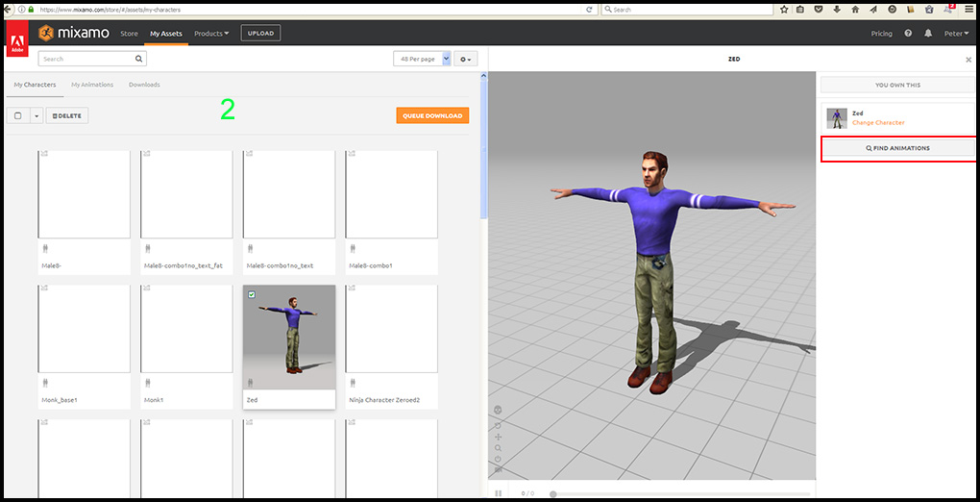Open the notifications bell
This screenshot has height=502, width=980.
click(928, 33)
